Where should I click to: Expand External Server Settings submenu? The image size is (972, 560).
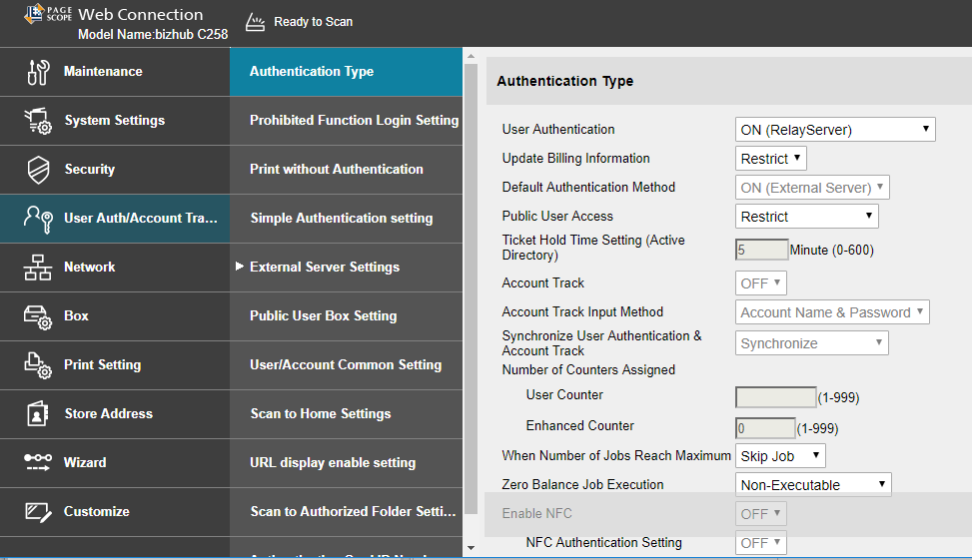(324, 268)
